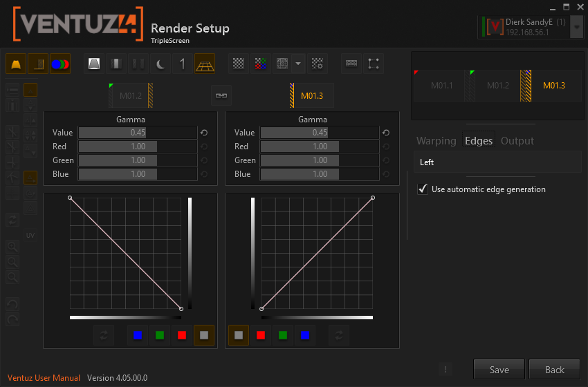The height and width of the screenshot is (387, 588).
Task: Open the Ventuz User Manual link
Action: 44,378
